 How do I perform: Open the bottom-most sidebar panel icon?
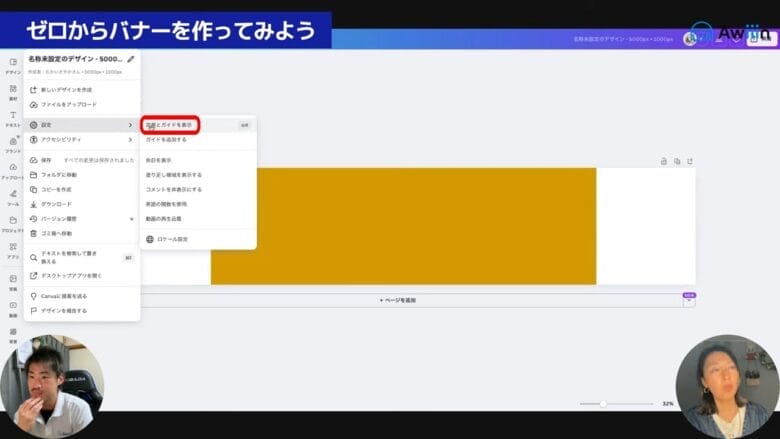(x=13, y=335)
